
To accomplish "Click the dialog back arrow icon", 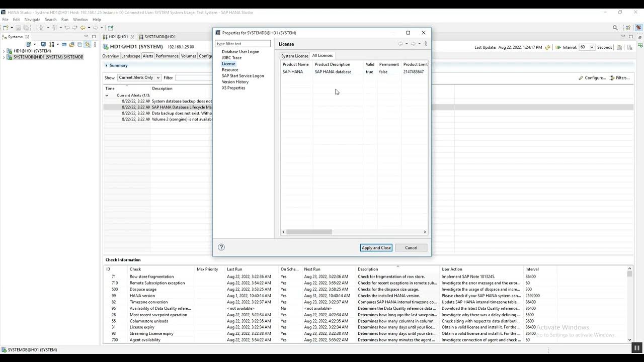I will tap(401, 44).
